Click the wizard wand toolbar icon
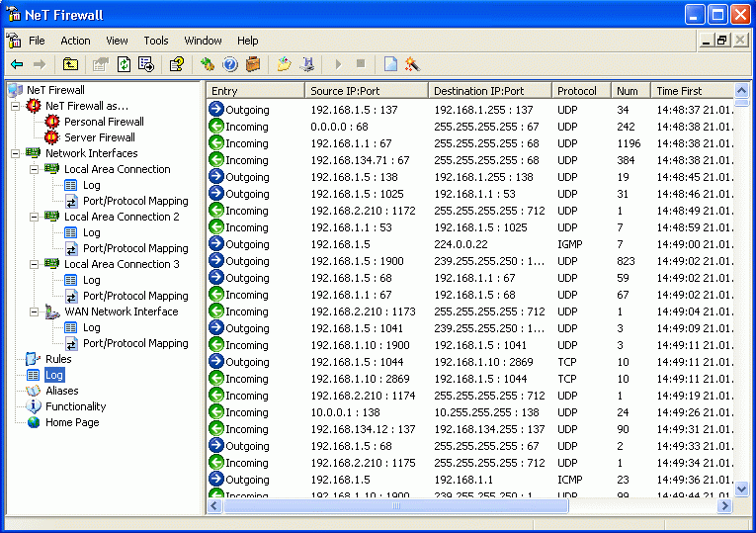This screenshot has width=756, height=533. [412, 63]
